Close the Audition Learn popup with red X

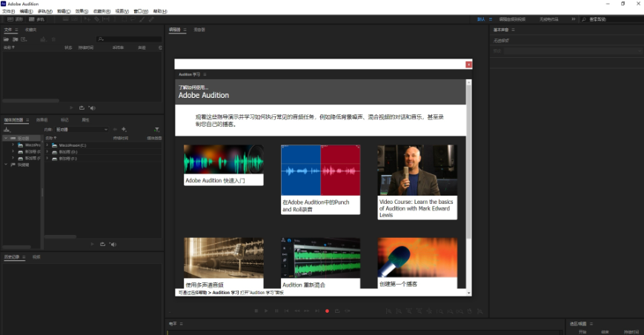tap(468, 64)
